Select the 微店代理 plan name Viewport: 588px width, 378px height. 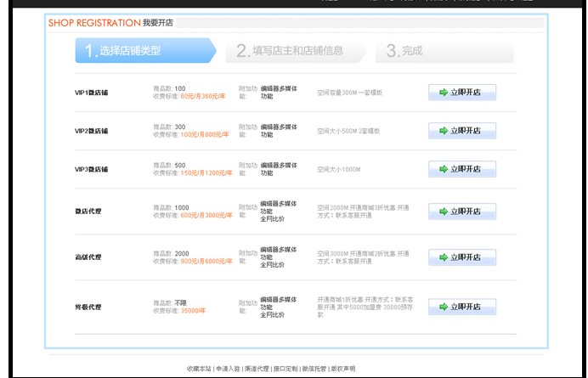point(88,212)
